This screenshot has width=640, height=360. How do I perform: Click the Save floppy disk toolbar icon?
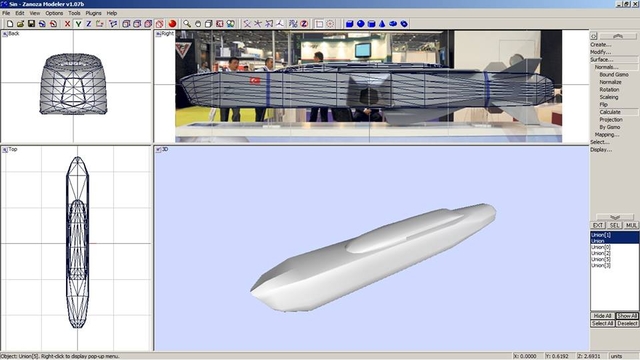pyautogui.click(x=31, y=24)
